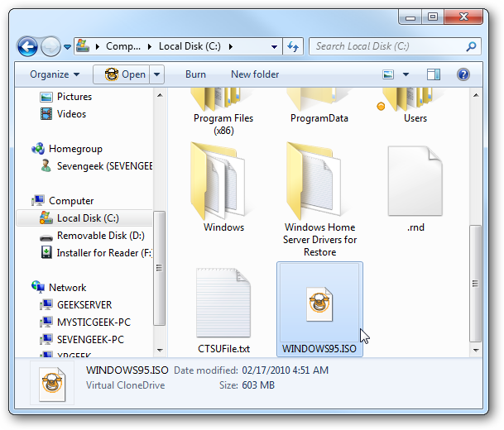
Task: Minimize the Explorer window
Action: (410, 17)
